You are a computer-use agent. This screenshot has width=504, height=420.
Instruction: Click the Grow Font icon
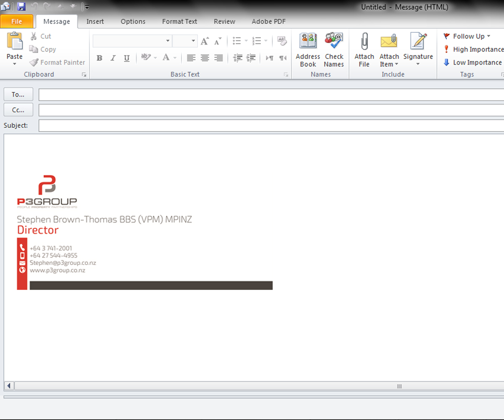coord(205,41)
